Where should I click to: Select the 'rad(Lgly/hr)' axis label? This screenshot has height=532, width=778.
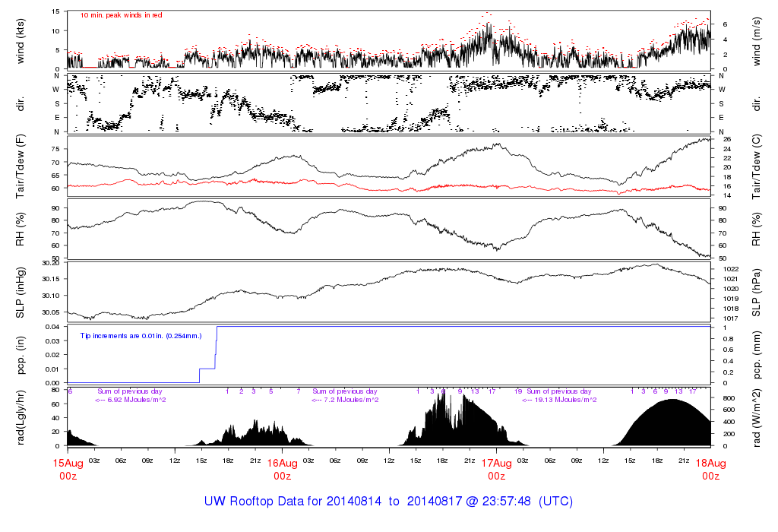[21, 417]
